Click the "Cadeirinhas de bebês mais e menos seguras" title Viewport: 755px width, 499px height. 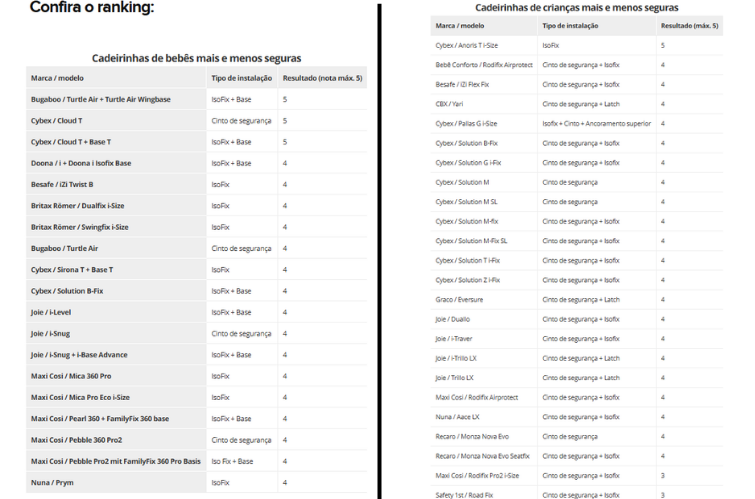(196, 59)
